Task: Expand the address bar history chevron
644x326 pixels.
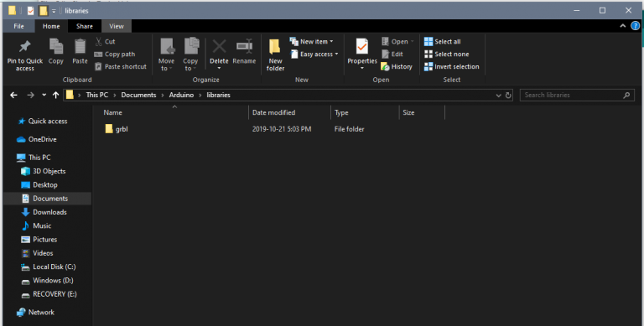Action: click(498, 96)
